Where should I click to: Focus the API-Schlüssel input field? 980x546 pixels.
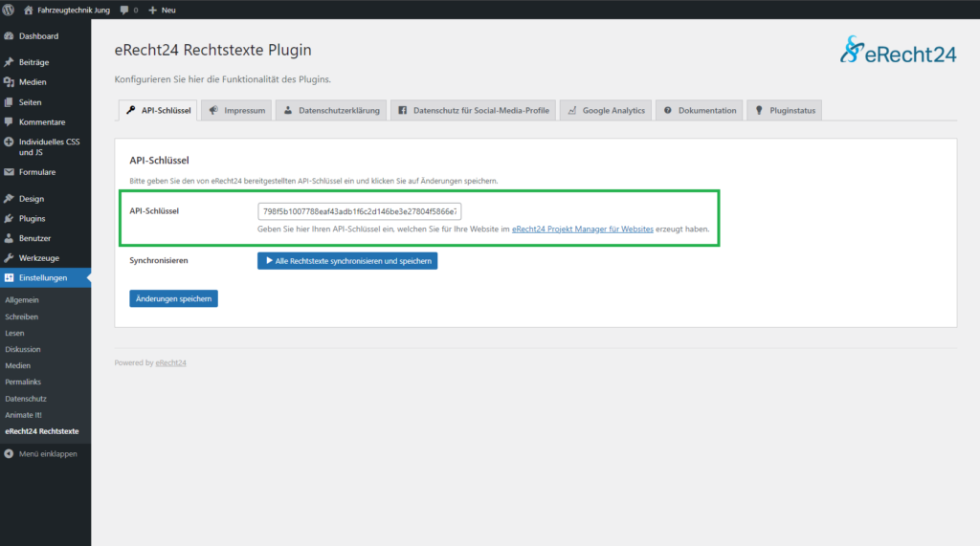(359, 211)
